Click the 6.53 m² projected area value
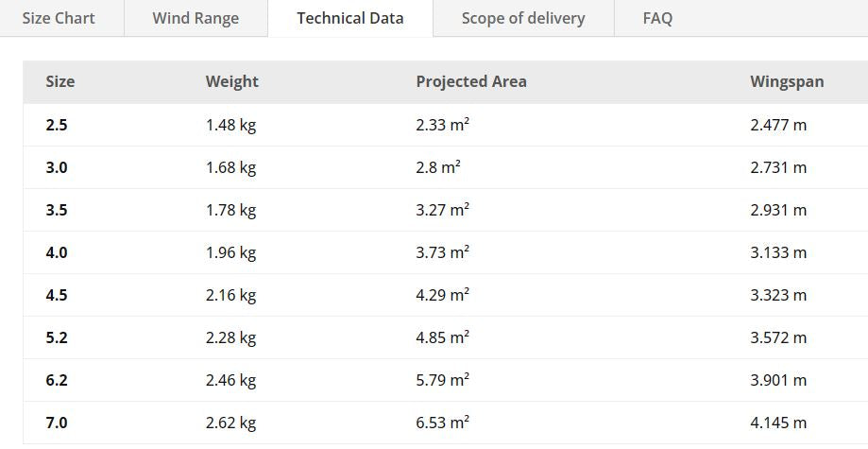The image size is (868, 449). point(442,423)
